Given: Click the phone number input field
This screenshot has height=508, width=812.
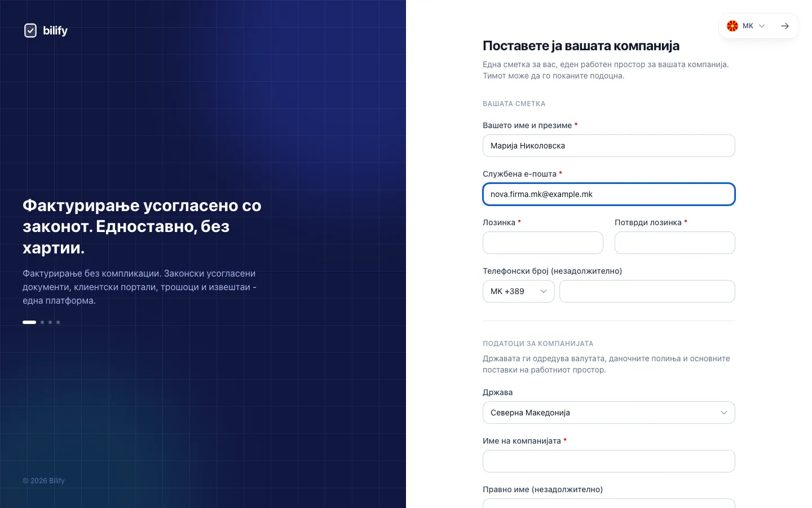Looking at the screenshot, I should point(647,291).
